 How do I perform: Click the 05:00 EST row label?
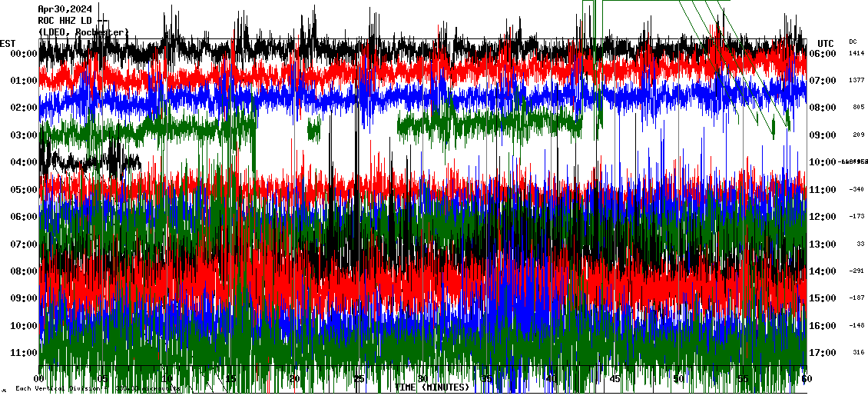tap(24, 190)
